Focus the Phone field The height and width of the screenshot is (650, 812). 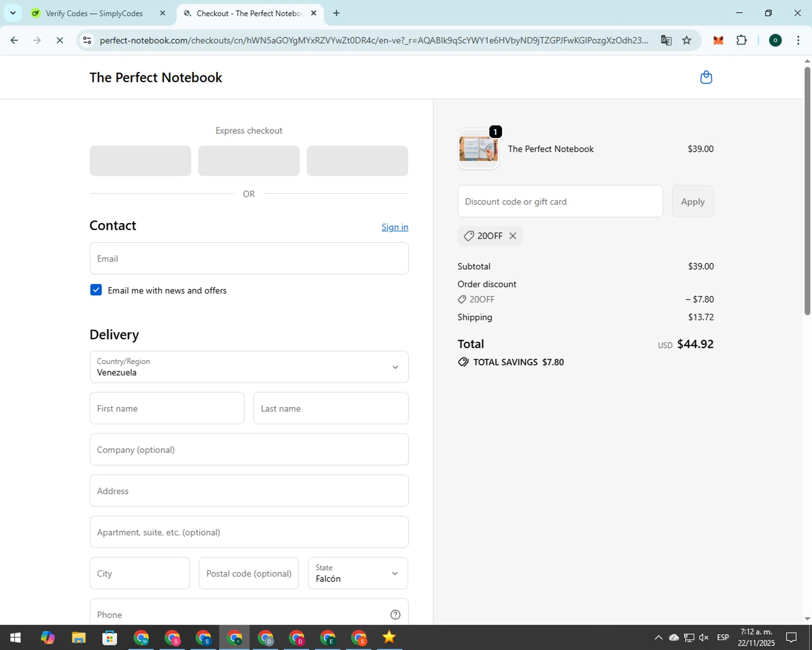pyautogui.click(x=249, y=612)
